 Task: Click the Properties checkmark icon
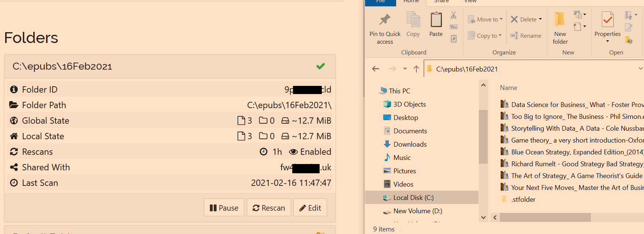[x=607, y=20]
